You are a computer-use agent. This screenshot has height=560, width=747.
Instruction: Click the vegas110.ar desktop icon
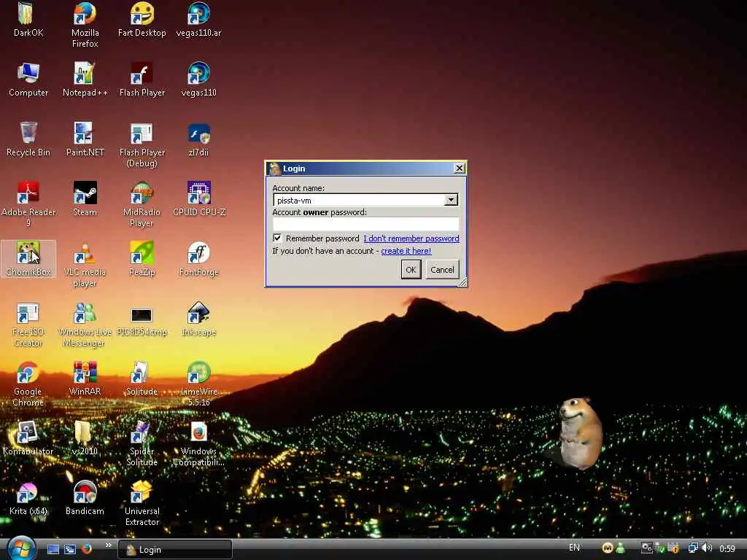pyautogui.click(x=198, y=14)
